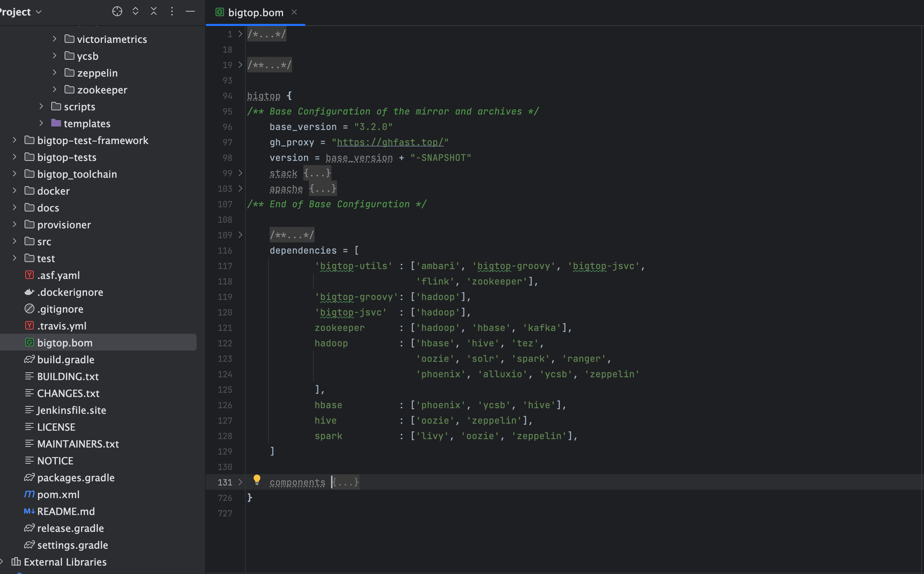Viewport: 924px width, 574px height.
Task: Select the .dockerignore docker icon
Action: pyautogui.click(x=29, y=292)
